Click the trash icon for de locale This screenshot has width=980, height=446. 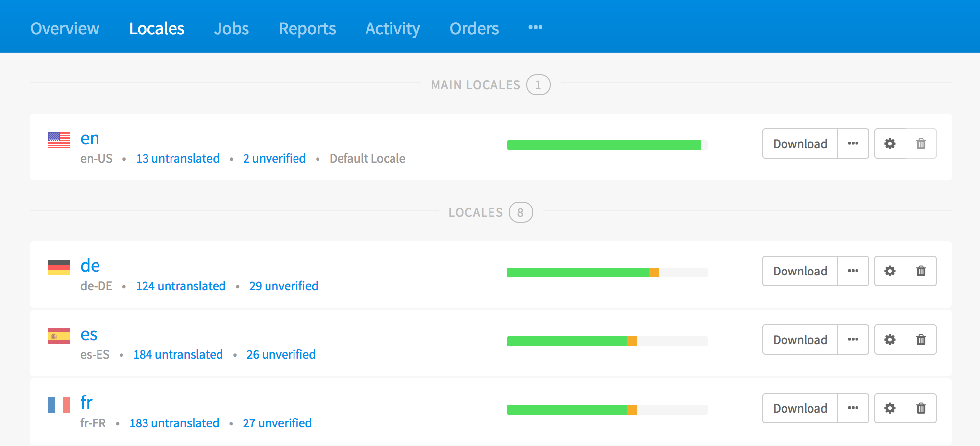point(921,271)
